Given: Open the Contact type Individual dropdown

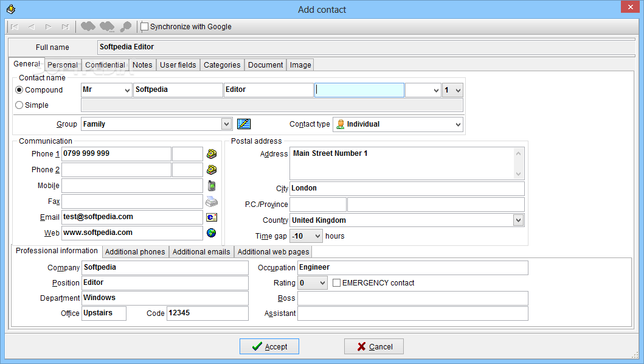Looking at the screenshot, I should [458, 124].
